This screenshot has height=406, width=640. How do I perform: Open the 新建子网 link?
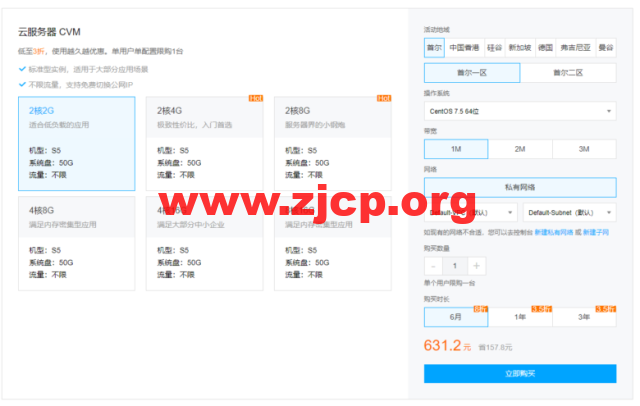pos(596,232)
